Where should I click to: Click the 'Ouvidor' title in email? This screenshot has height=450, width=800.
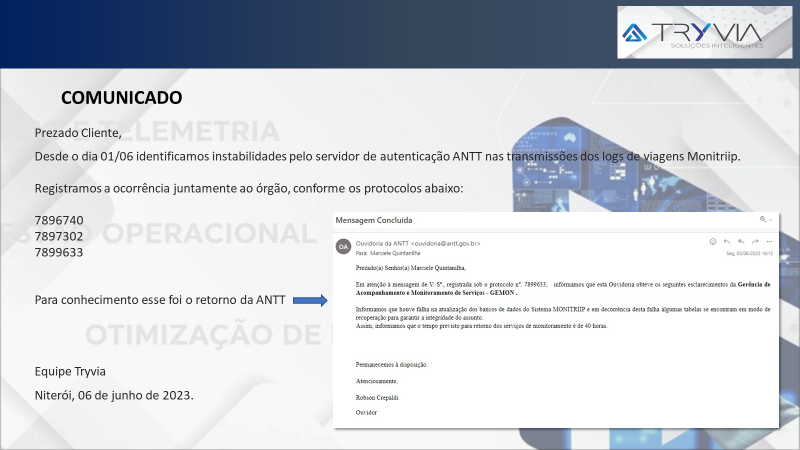point(366,412)
